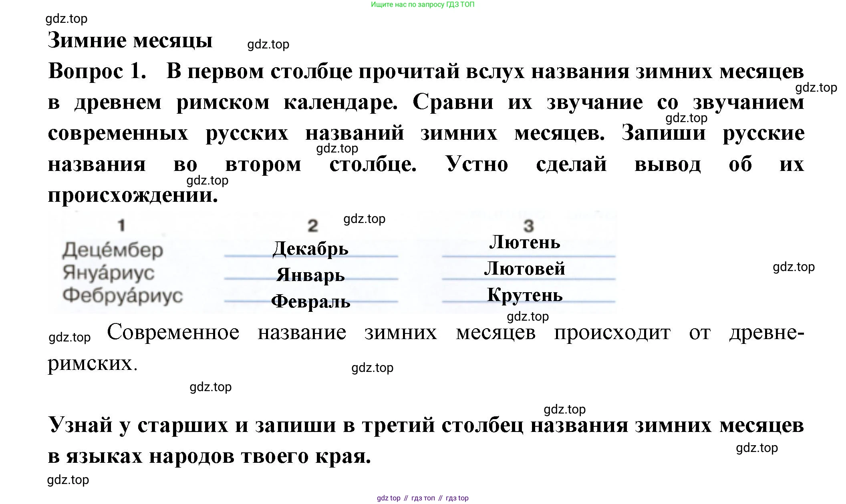The height and width of the screenshot is (504, 846).
Task: Click Cyrillic 'гдз топ' footer link
Action: 423,498
